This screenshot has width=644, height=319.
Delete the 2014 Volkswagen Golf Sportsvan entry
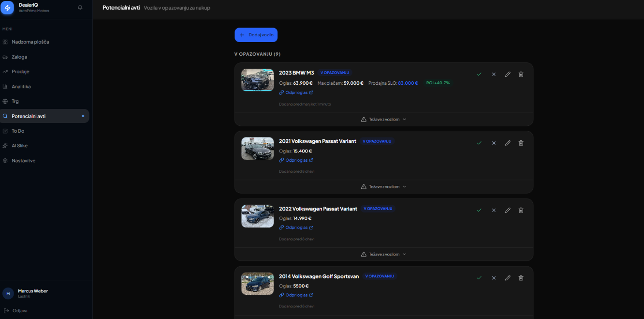521,278
